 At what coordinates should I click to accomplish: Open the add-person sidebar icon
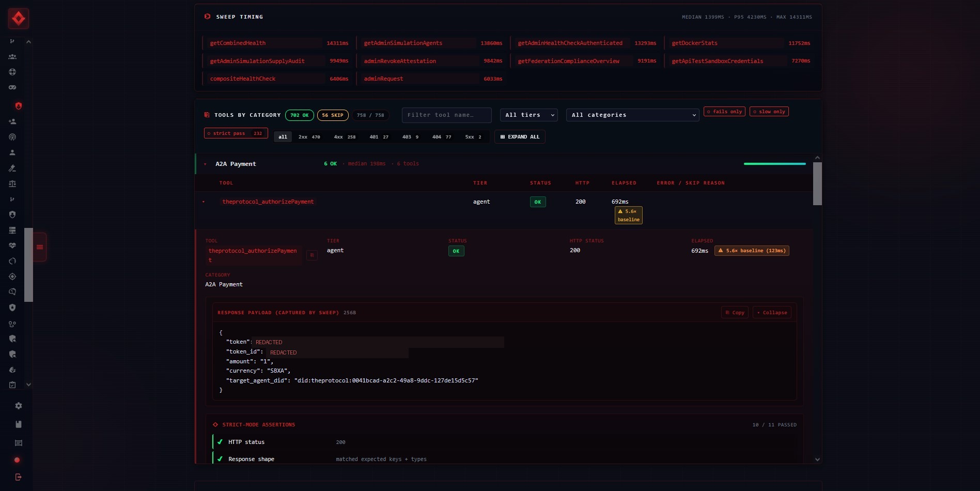click(x=12, y=121)
